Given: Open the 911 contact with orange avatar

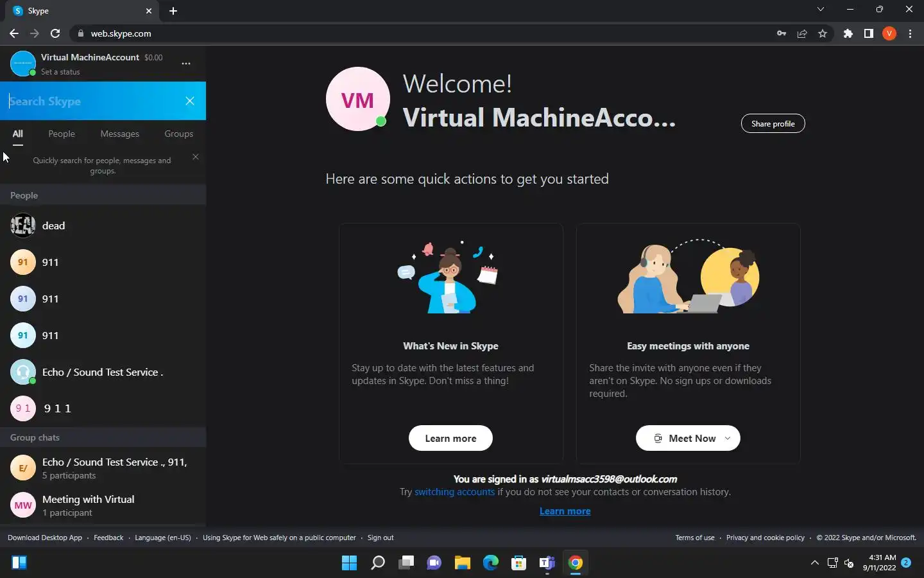Looking at the screenshot, I should pos(103,262).
